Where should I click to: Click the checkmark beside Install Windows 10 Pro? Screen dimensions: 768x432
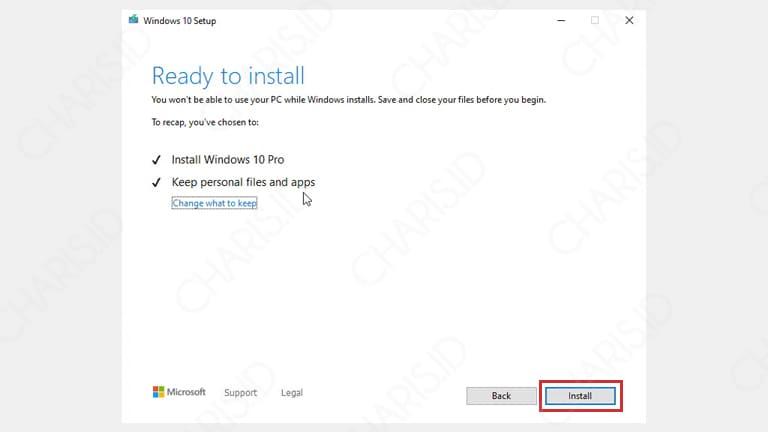point(156,160)
